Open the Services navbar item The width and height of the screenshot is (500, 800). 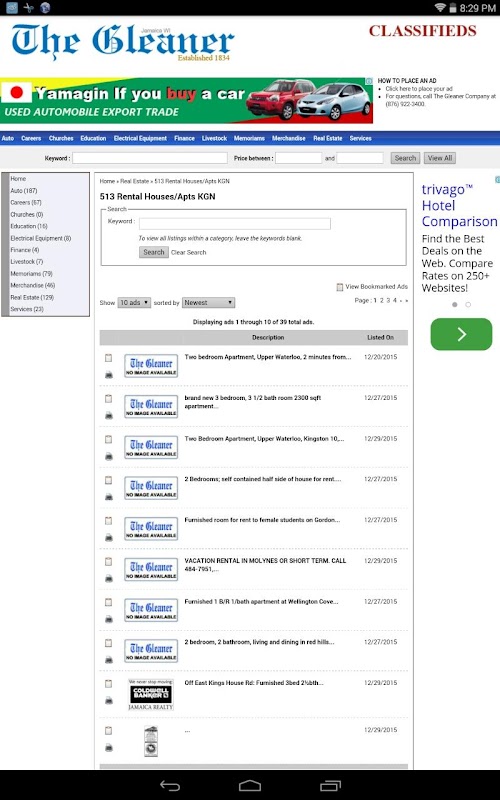coord(361,138)
